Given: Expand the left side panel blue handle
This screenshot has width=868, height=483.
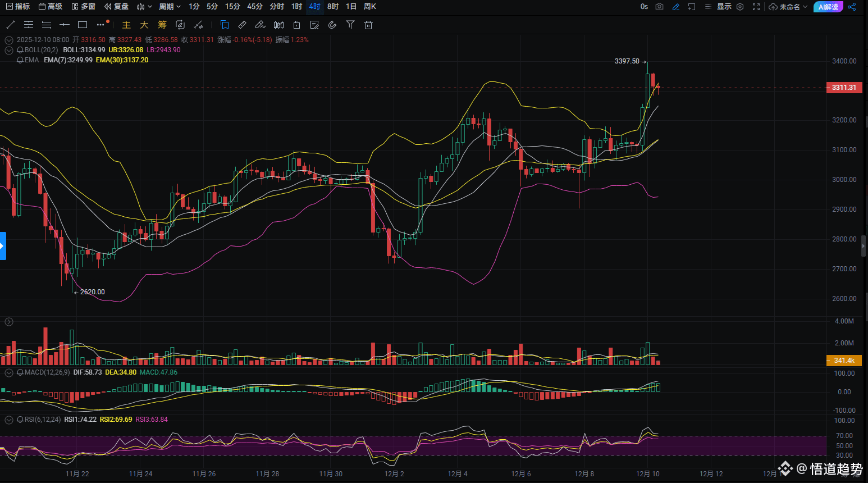Looking at the screenshot, I should [x=3, y=246].
